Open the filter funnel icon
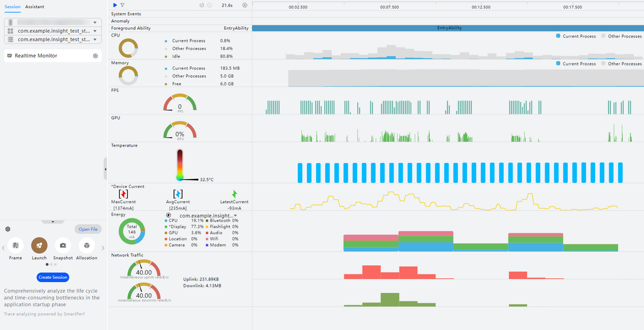 [122, 5]
